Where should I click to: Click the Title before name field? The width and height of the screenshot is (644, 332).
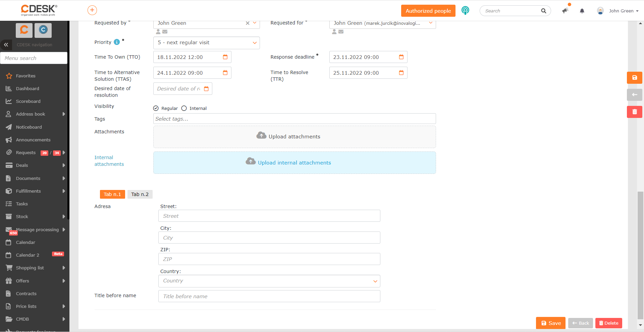269,296
